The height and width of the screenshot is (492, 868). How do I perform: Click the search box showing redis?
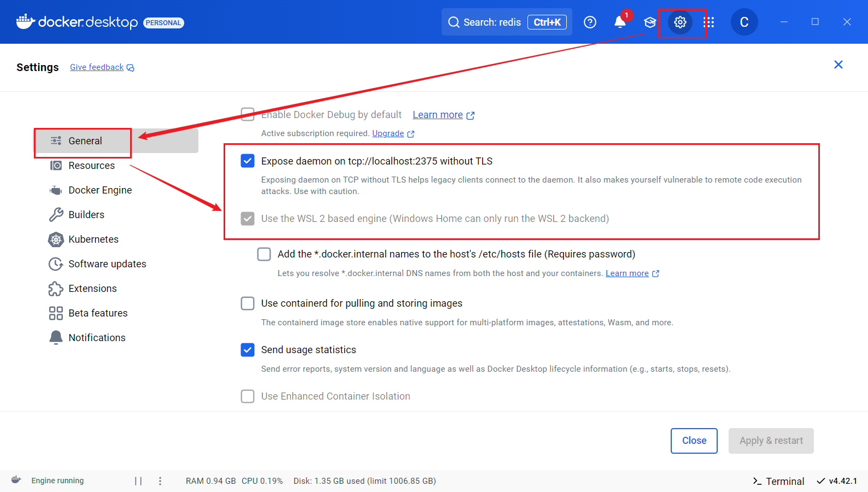pyautogui.click(x=507, y=22)
